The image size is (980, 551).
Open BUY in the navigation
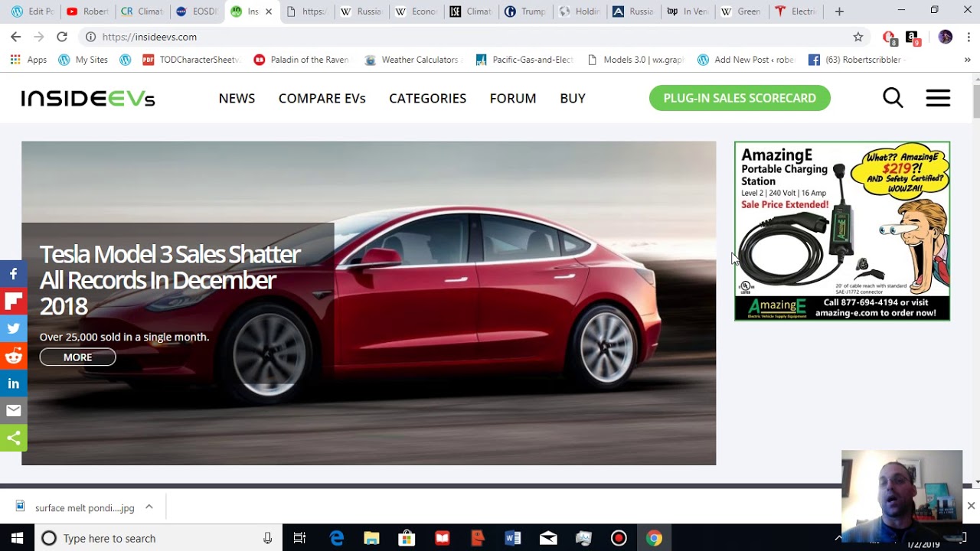click(x=573, y=98)
